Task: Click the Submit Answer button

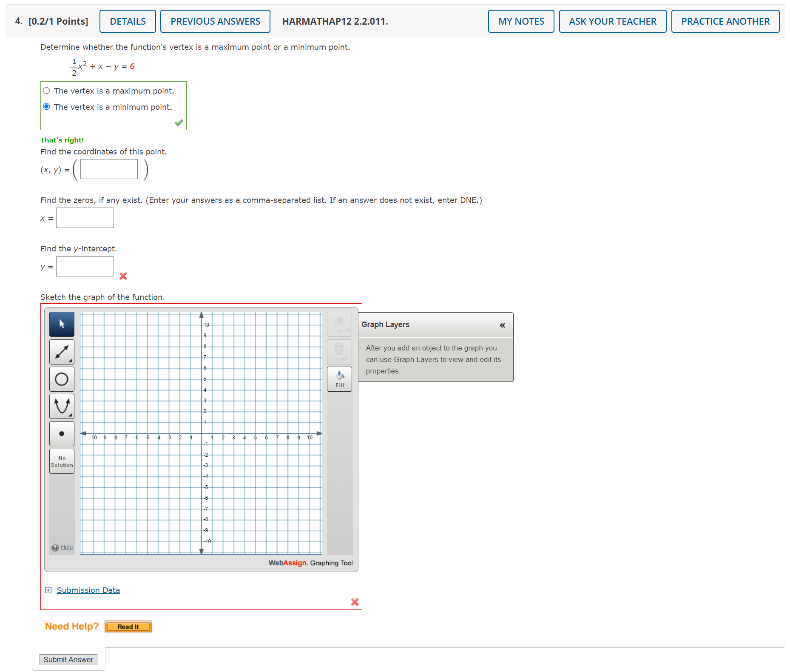Action: (x=68, y=659)
